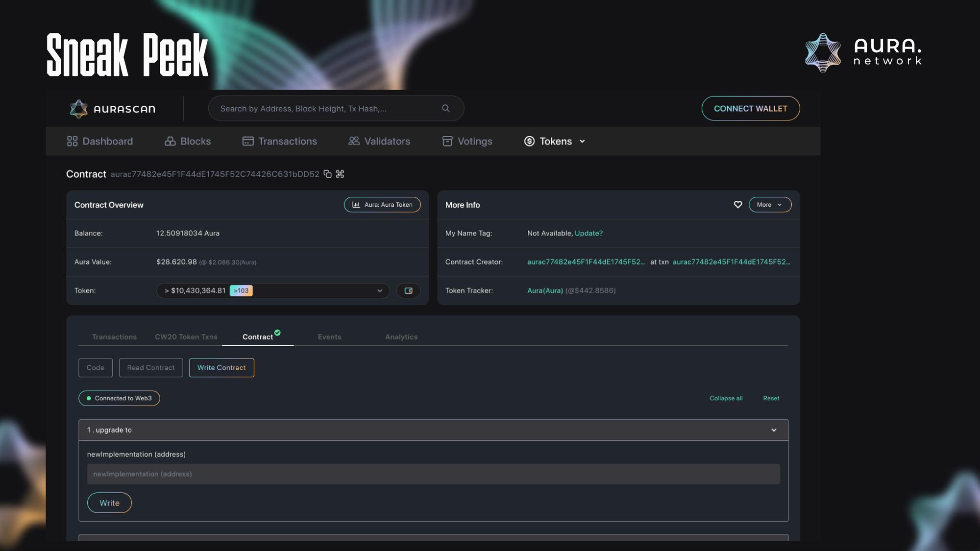Screen dimensions: 980x551
Task: Click the Collapse all link
Action: (726, 398)
